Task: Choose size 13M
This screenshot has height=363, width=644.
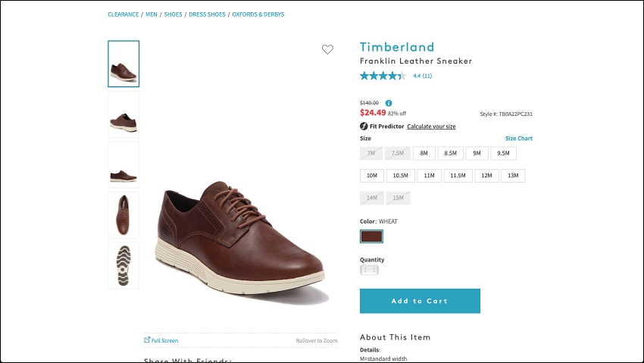Action: (513, 175)
